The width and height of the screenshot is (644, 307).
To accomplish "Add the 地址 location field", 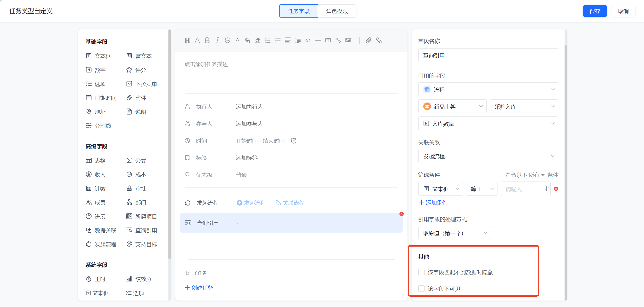I will pos(96,112).
